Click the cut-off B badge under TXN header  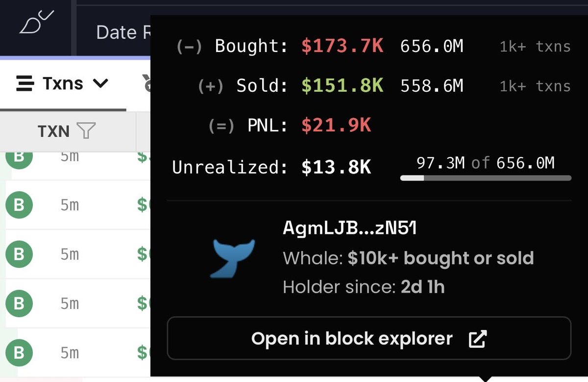click(x=19, y=158)
